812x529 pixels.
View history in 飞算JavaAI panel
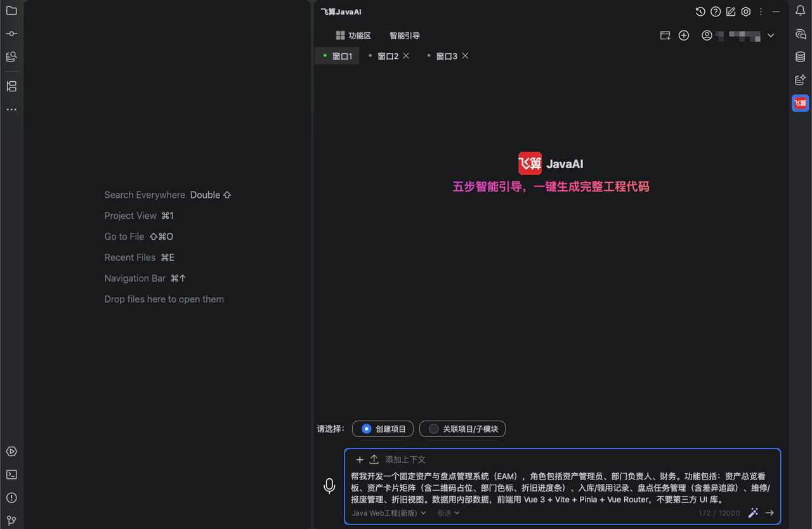click(x=700, y=11)
